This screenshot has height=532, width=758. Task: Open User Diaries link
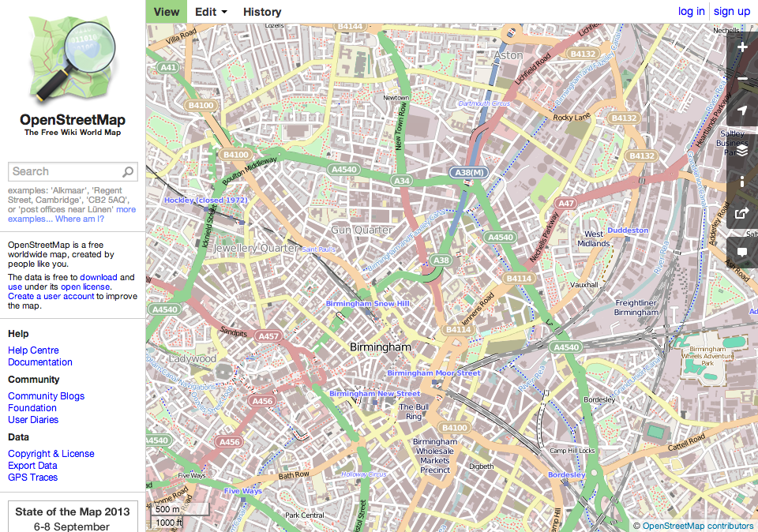(33, 420)
